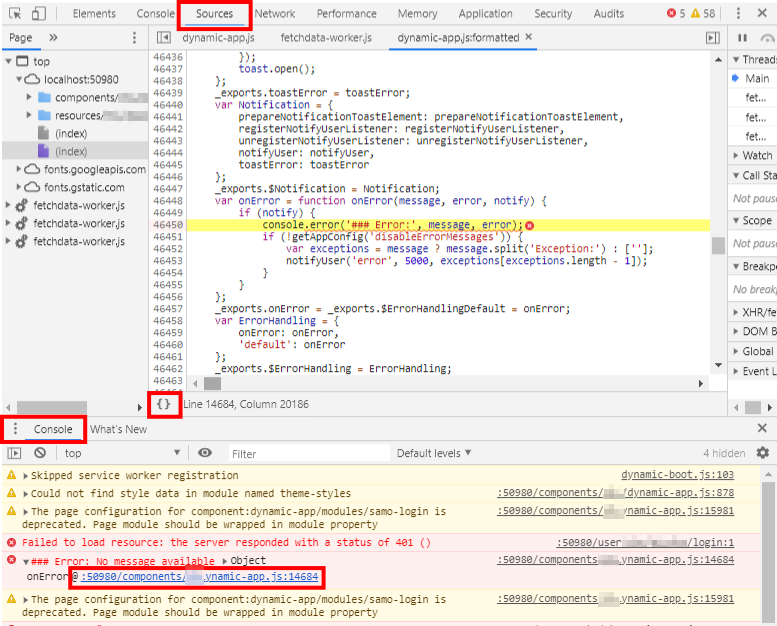Switch to What's New drawer tab
The height and width of the screenshot is (626, 777).
(x=118, y=429)
